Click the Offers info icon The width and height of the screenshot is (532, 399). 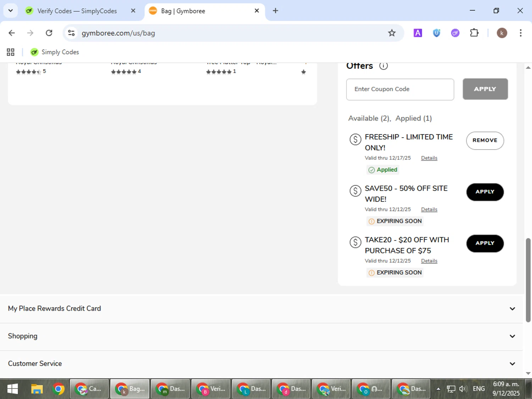[383, 66]
